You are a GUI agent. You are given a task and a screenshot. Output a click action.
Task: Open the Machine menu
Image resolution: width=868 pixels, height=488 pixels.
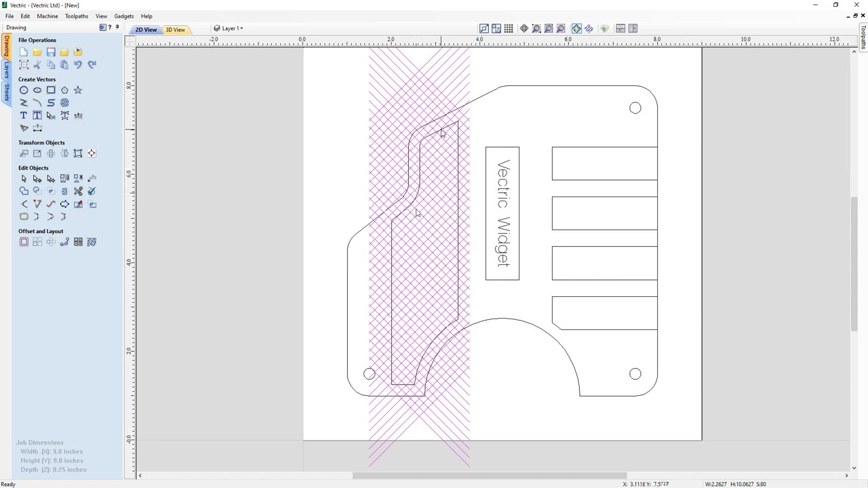(x=47, y=16)
